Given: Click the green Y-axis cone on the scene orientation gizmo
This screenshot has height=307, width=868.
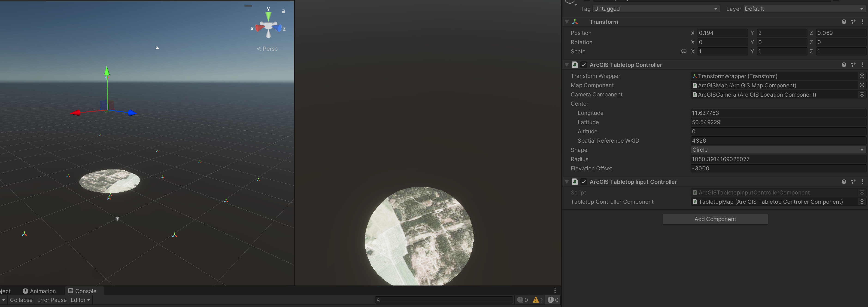Looking at the screenshot, I should (x=268, y=17).
